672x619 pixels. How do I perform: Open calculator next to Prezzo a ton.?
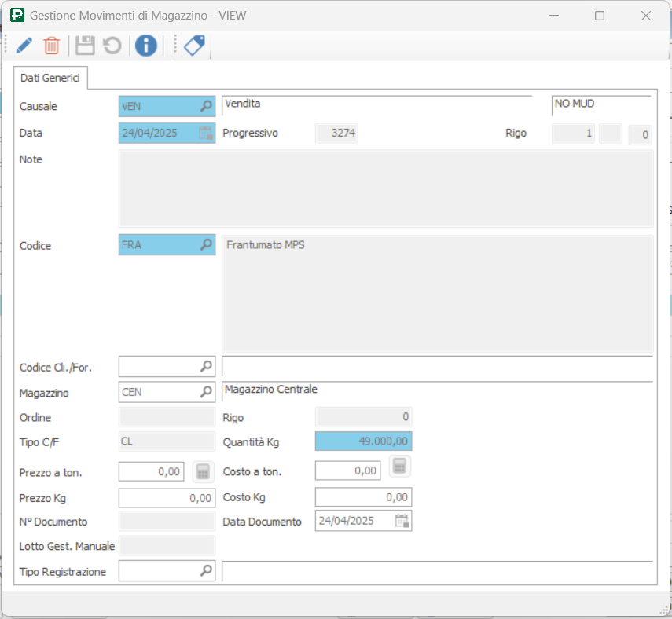pos(204,471)
